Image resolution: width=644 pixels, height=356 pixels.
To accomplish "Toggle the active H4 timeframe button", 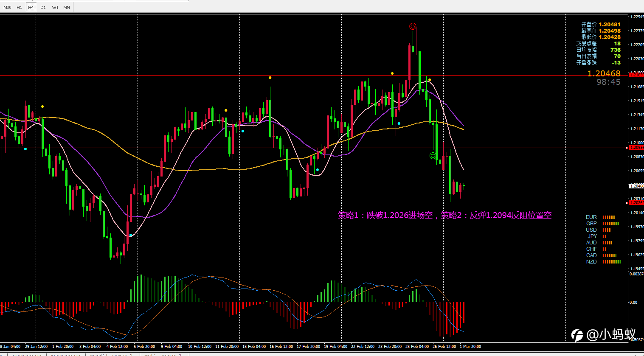I will 31,7.
